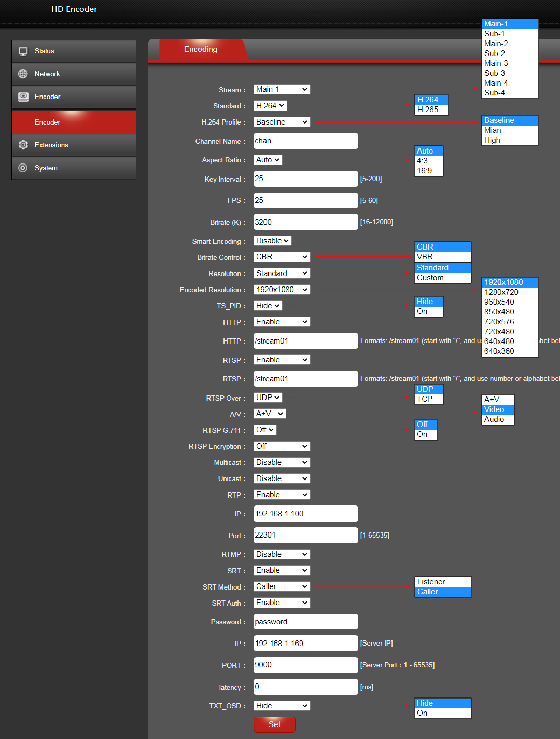Click the Channel Name input field
This screenshot has width=560, height=739.
(x=305, y=141)
